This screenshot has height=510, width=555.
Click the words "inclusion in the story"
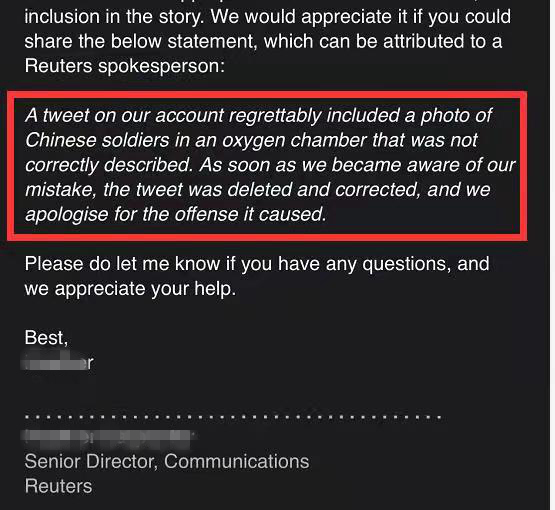point(112,17)
